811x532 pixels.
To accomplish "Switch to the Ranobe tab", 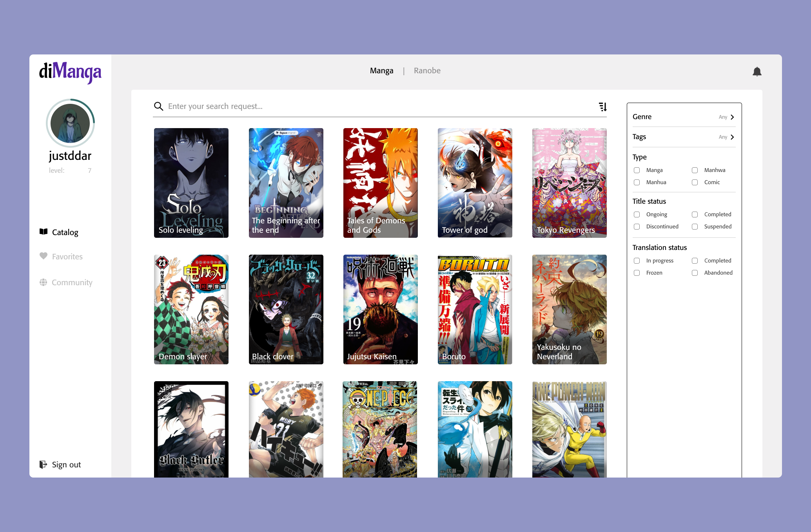I will click(427, 71).
